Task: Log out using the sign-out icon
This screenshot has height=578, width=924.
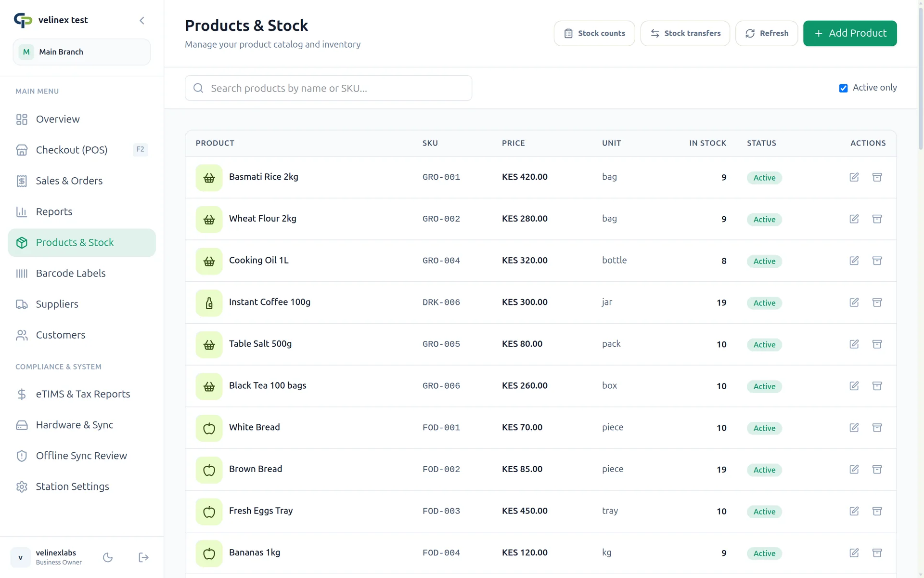Action: pos(143,557)
